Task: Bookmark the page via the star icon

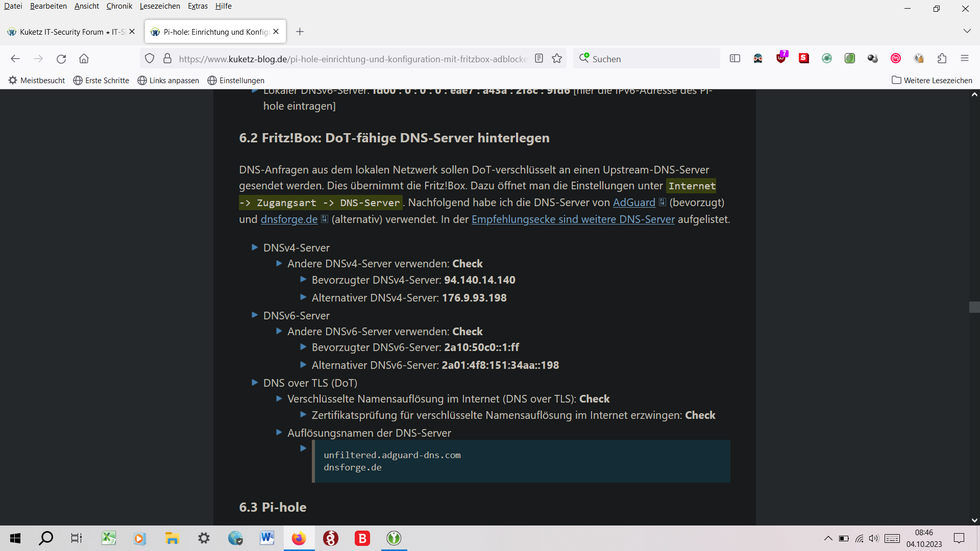Action: [x=556, y=58]
